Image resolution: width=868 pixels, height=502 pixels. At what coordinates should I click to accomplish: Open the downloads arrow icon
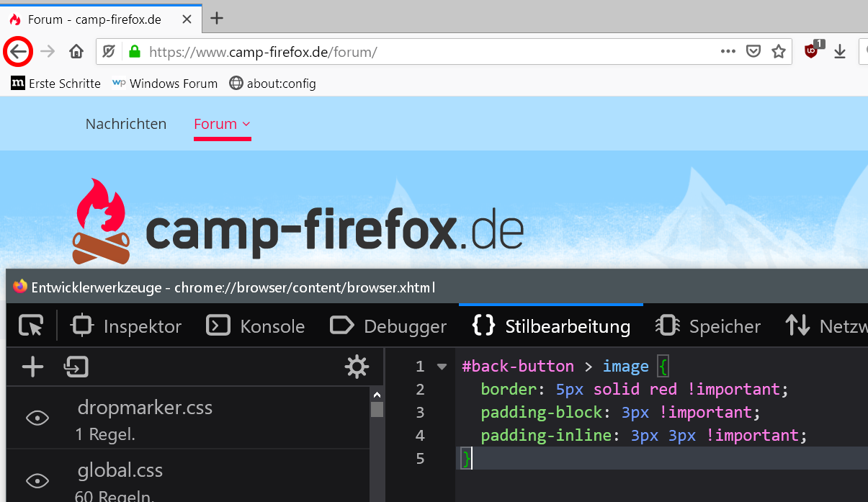click(839, 51)
